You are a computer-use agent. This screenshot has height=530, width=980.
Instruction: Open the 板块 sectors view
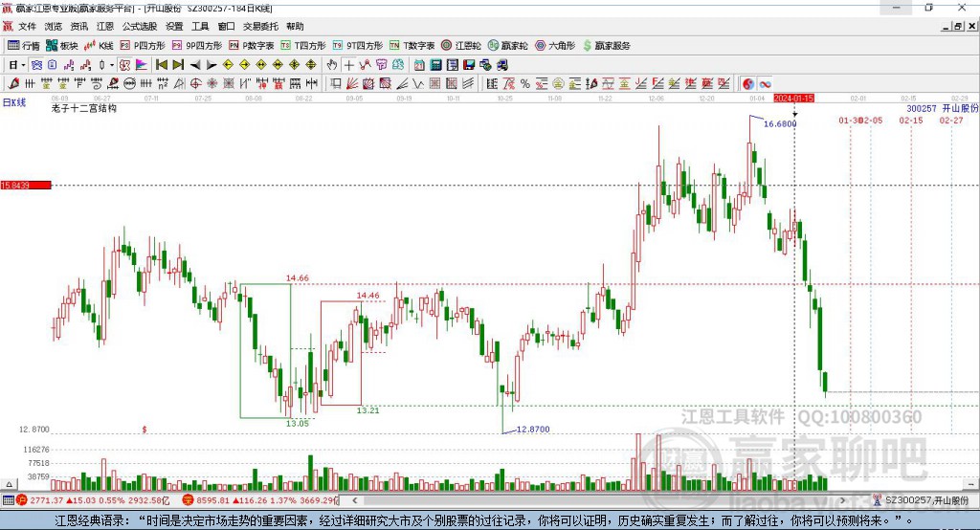click(61, 46)
